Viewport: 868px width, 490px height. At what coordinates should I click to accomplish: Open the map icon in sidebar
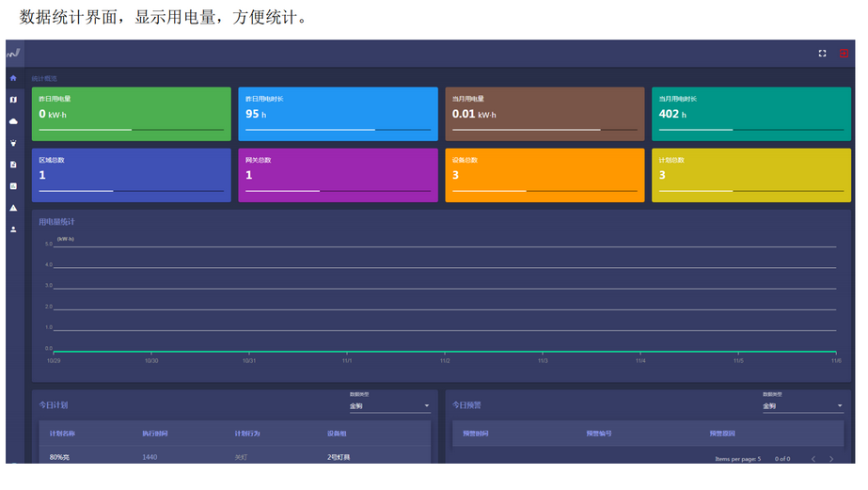(13, 100)
